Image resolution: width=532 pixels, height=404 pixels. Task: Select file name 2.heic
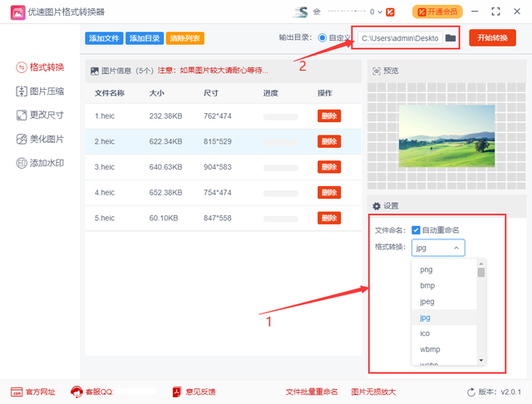pos(105,141)
